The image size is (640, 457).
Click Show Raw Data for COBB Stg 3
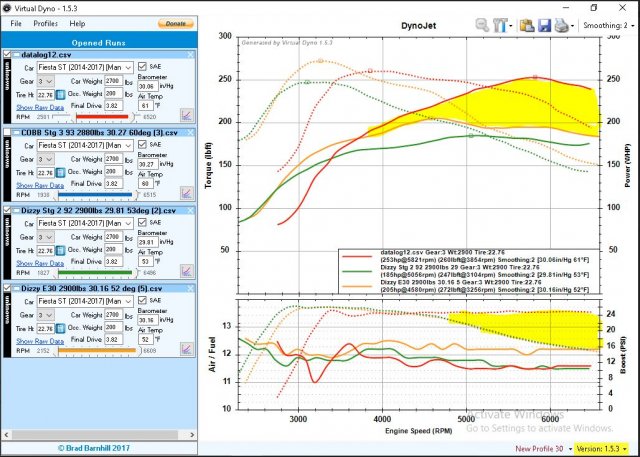click(x=40, y=185)
